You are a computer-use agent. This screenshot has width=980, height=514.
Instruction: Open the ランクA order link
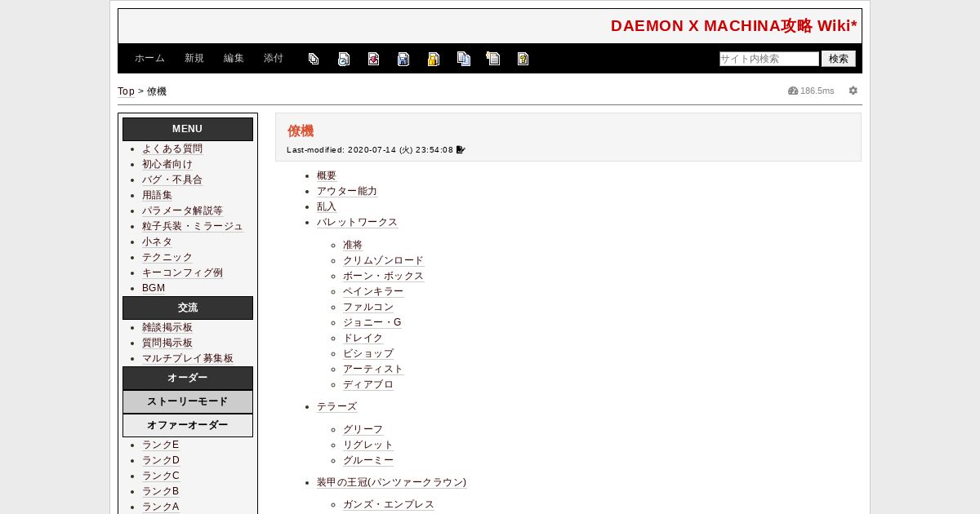(x=161, y=507)
